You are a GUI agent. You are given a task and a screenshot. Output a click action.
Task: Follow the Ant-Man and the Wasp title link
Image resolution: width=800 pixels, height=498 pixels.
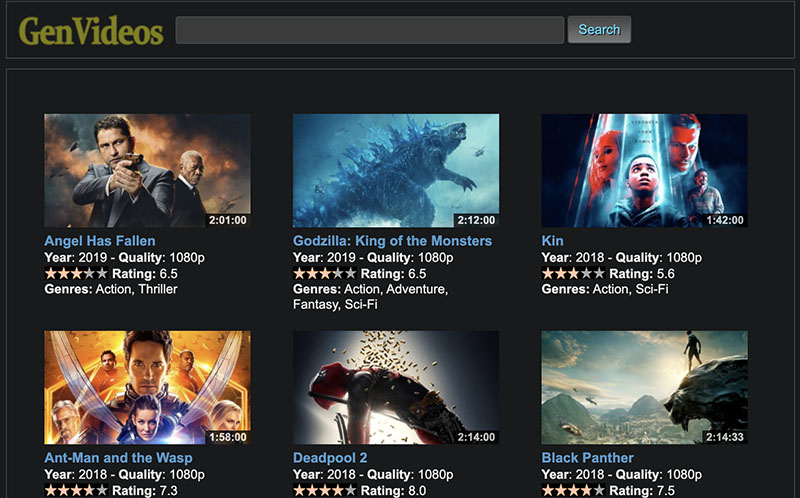pyautogui.click(x=118, y=458)
